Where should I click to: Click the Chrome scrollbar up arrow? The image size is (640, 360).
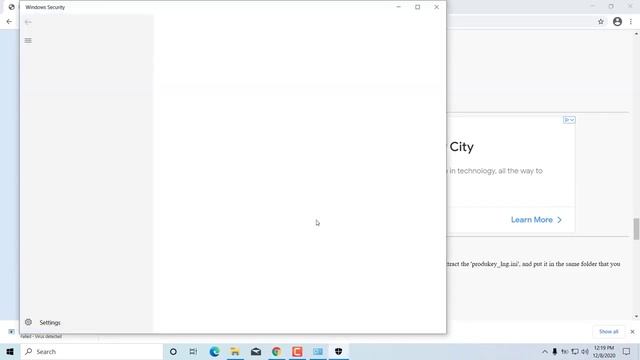636,34
